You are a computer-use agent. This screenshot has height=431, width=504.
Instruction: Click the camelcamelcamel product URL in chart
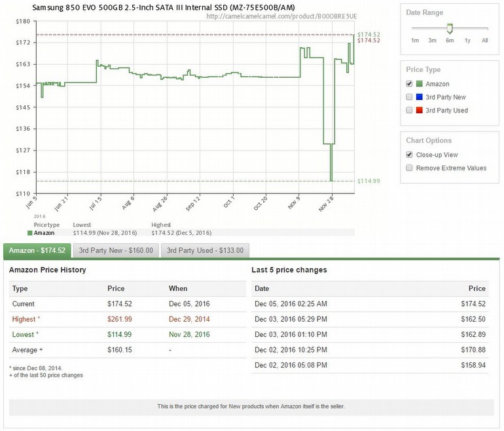click(x=283, y=16)
